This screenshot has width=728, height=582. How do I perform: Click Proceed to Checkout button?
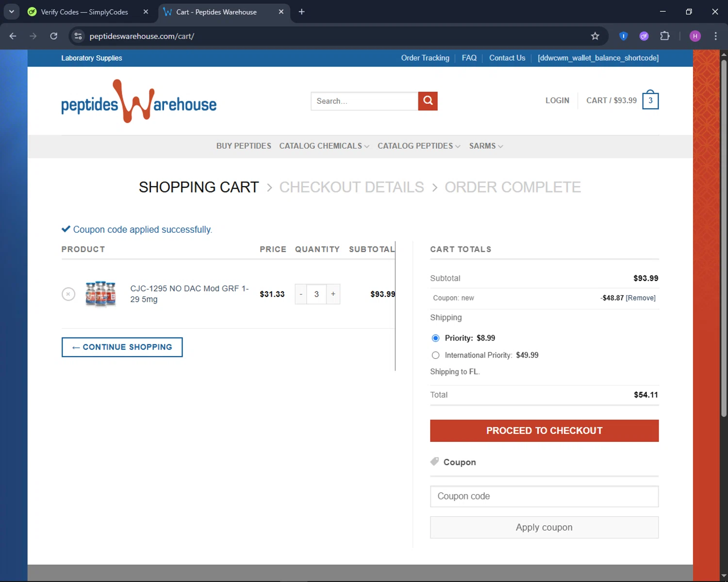(x=544, y=431)
